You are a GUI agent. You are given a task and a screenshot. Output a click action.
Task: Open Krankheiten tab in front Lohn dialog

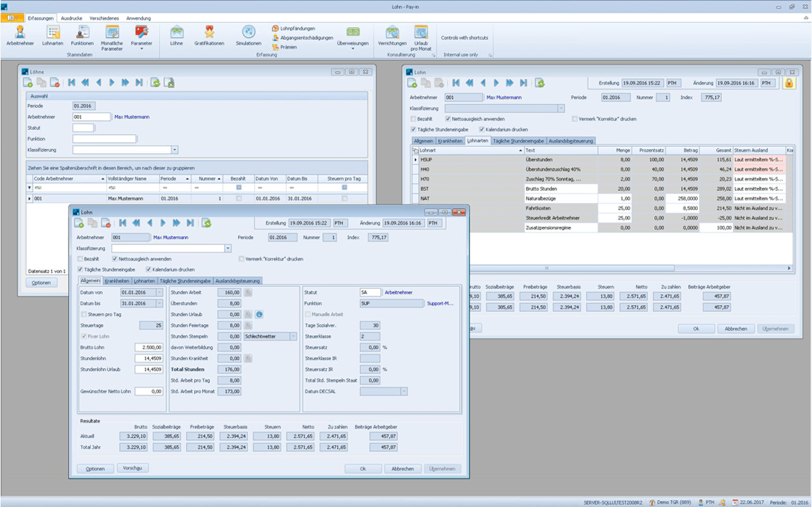tap(117, 280)
